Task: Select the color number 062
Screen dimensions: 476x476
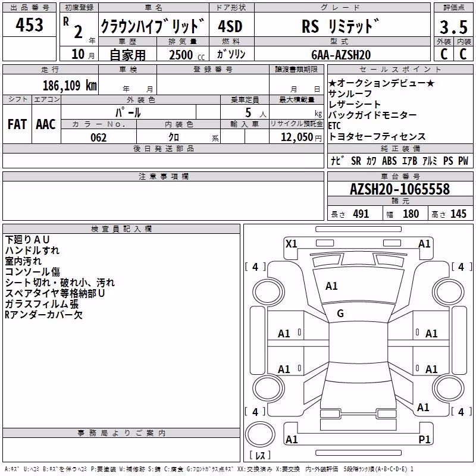Action: [x=99, y=137]
